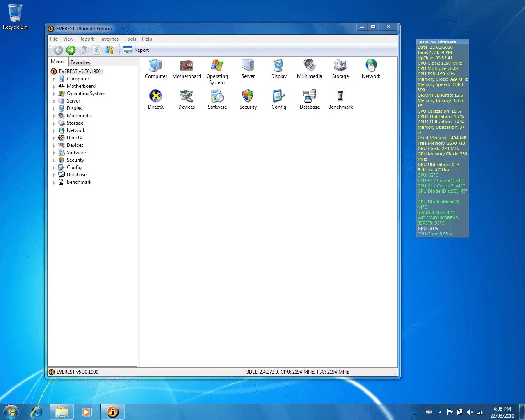Select Security in the tree
This screenshot has width=525, height=420.
coord(75,160)
